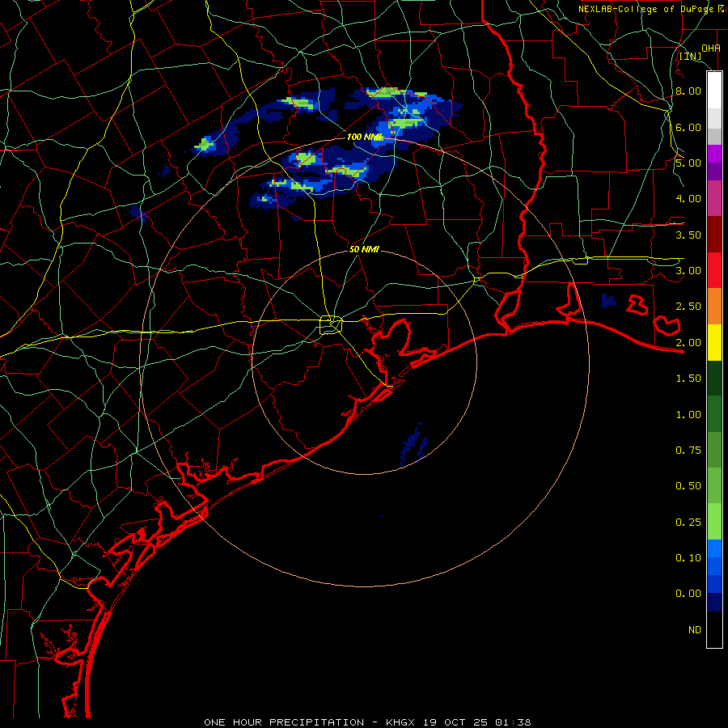728x728 pixels.
Task: Click the 0.10 legend value
Action: (688, 557)
